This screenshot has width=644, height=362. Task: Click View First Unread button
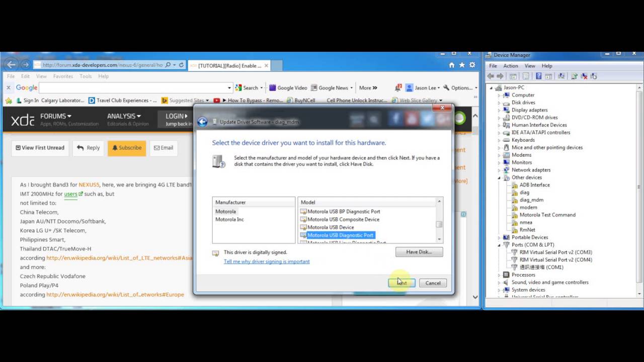40,148
